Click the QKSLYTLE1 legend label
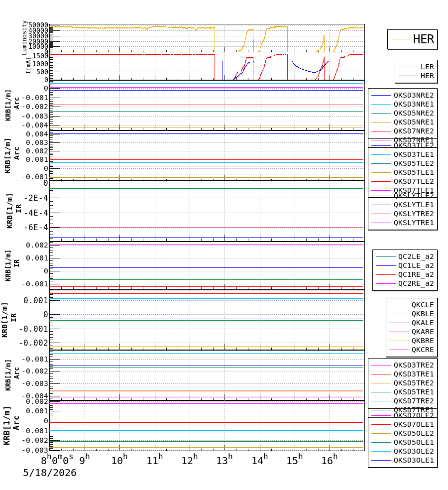 [x=414, y=205]
